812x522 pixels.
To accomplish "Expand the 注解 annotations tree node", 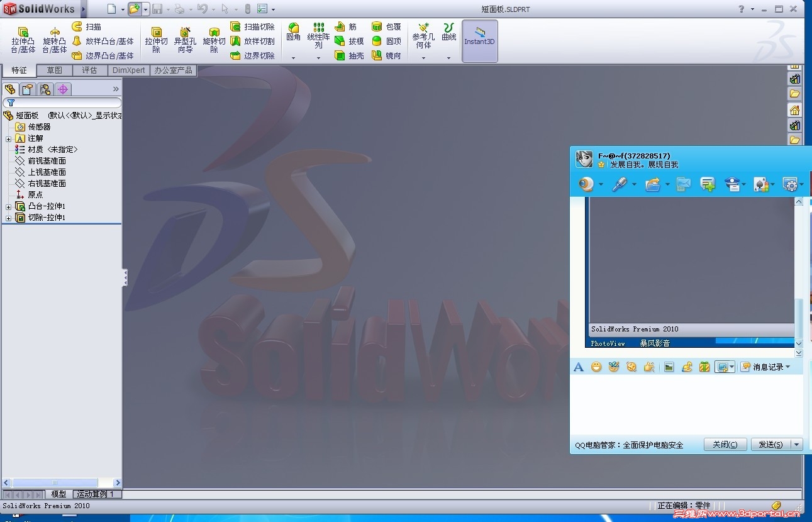I will point(9,138).
